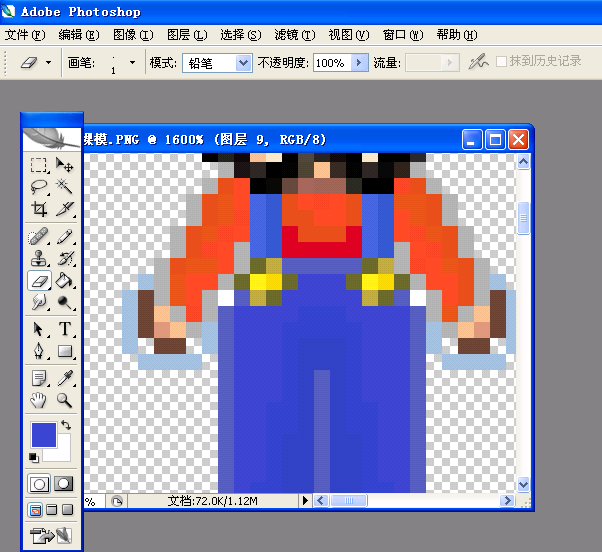
Task: Swap foreground and background colors
Action: [66, 425]
